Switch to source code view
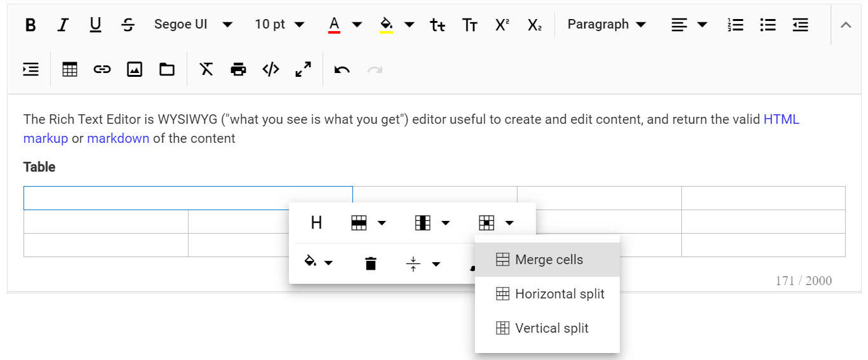This screenshot has width=868, height=360. tap(271, 69)
